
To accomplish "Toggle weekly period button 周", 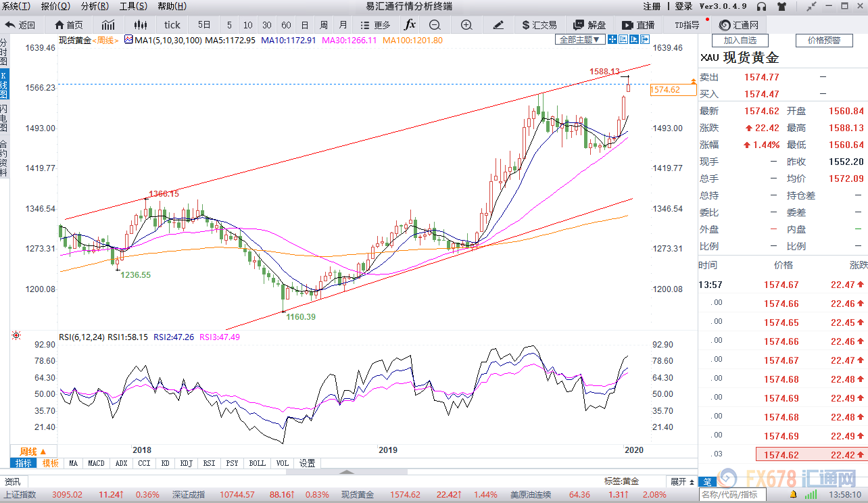I will (x=324, y=25).
